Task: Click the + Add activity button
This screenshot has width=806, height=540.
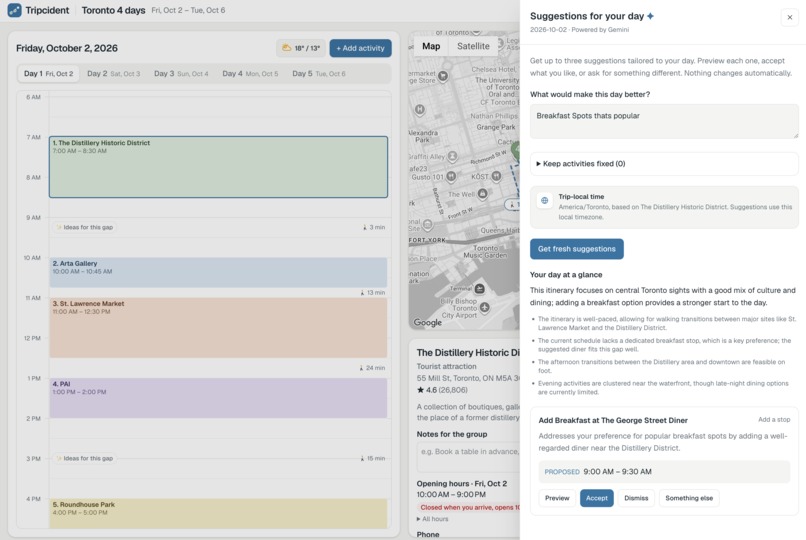Action: (x=360, y=48)
